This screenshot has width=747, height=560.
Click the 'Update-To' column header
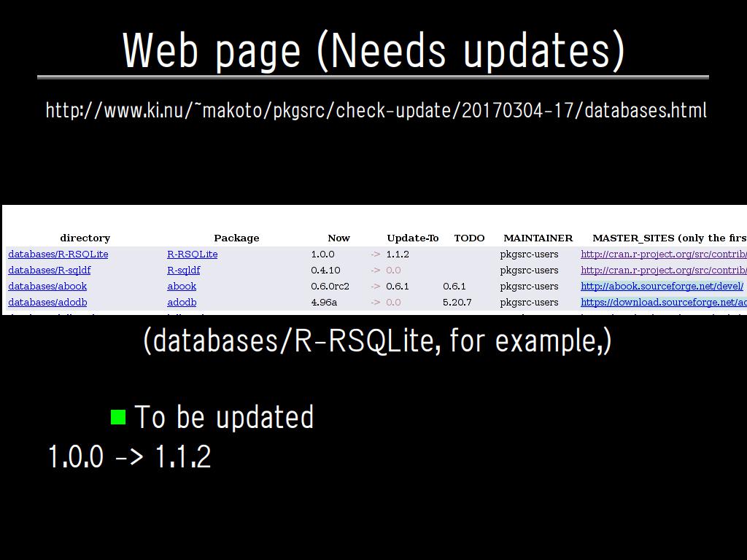pos(412,238)
